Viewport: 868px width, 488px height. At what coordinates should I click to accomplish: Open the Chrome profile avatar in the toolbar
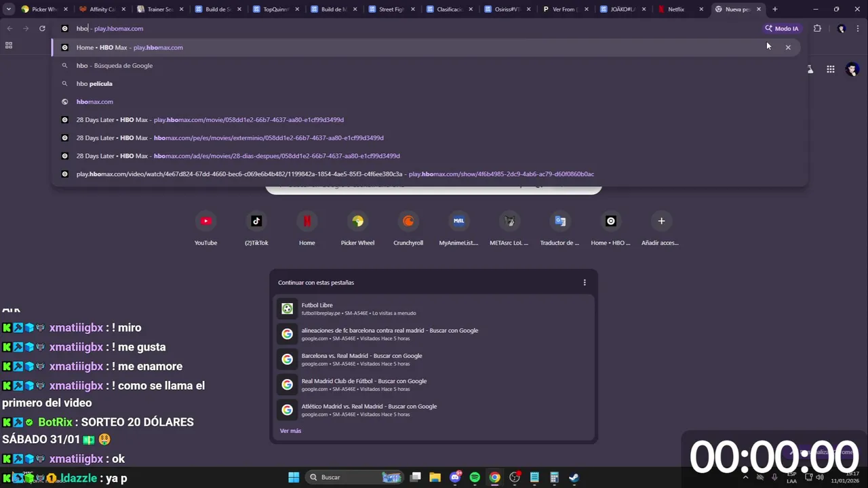click(x=842, y=28)
